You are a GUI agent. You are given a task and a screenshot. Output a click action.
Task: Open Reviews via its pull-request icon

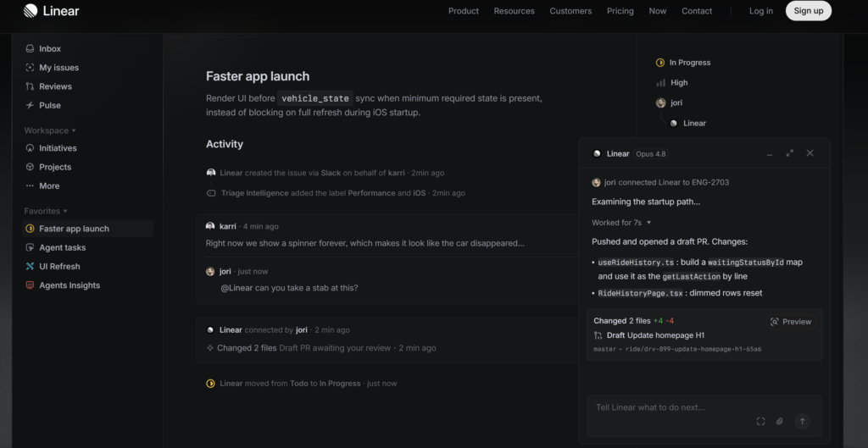point(30,86)
